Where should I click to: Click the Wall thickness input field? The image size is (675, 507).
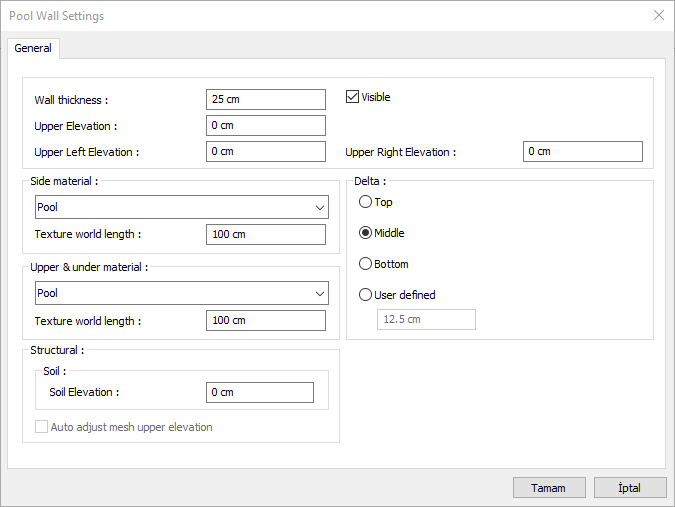[x=266, y=99]
